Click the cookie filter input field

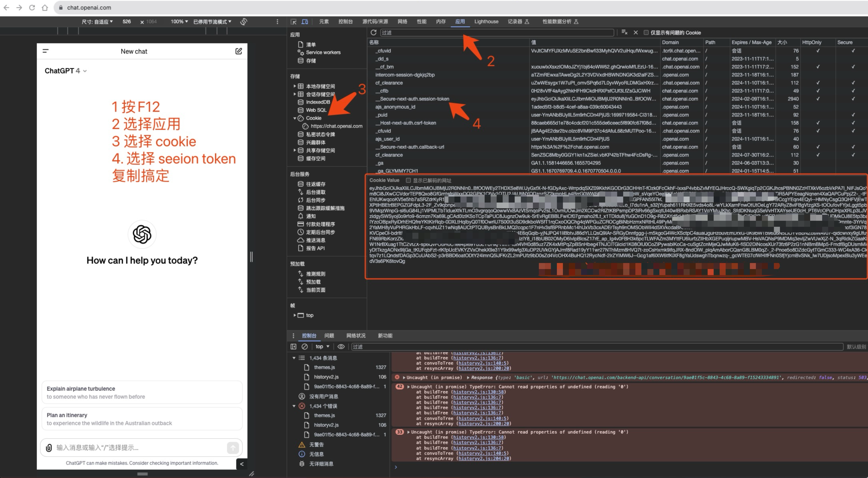[497, 32]
